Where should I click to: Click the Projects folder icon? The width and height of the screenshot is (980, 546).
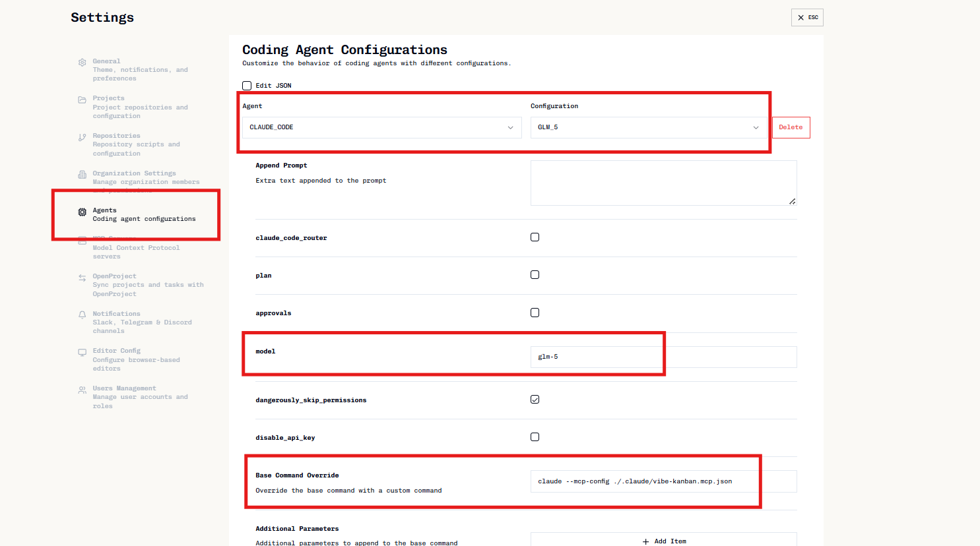(x=82, y=100)
